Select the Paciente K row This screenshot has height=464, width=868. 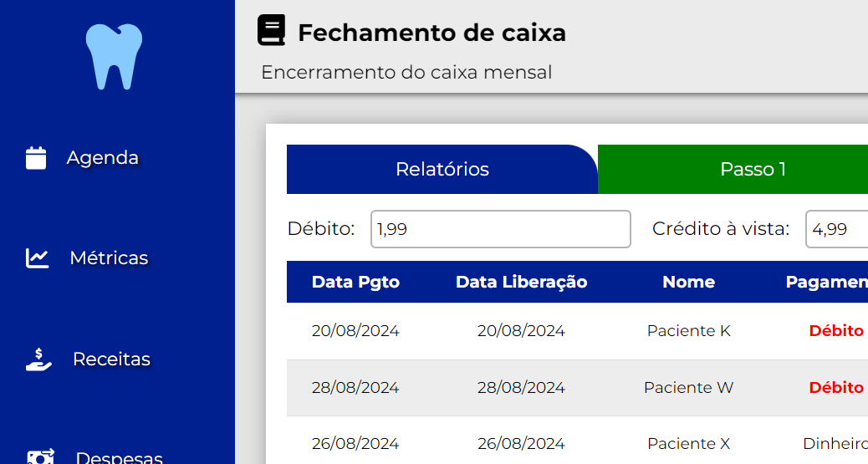688,331
